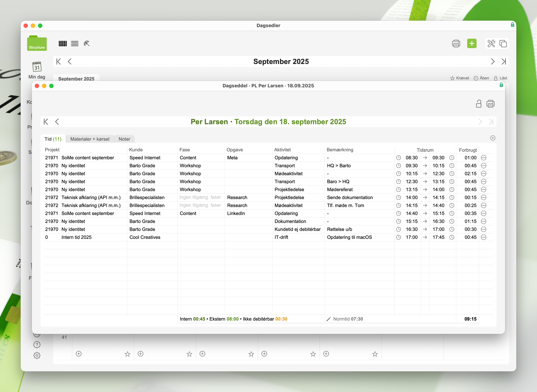
Task: Open options menu for the IT-drift row
Action: [483, 237]
